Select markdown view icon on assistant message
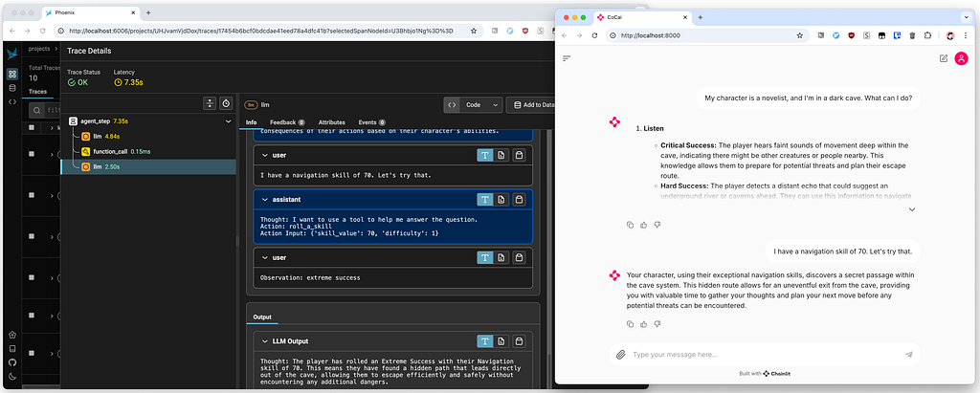The height and width of the screenshot is (393, 980). (501, 199)
